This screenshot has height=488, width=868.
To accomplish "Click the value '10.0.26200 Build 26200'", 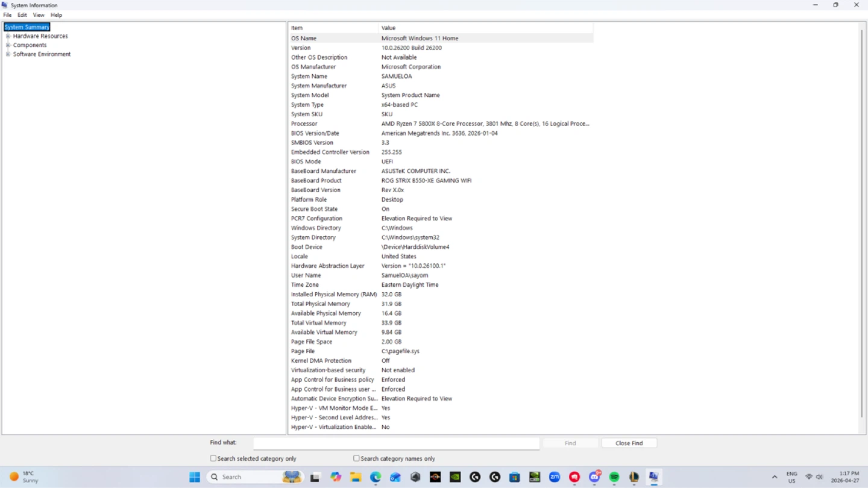I will (412, 48).
